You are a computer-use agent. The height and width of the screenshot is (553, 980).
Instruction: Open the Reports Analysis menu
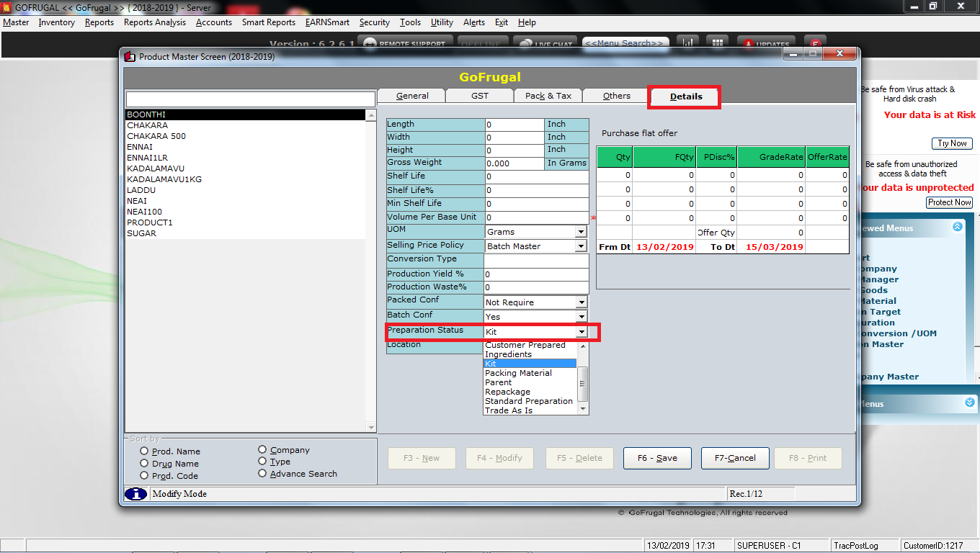155,22
